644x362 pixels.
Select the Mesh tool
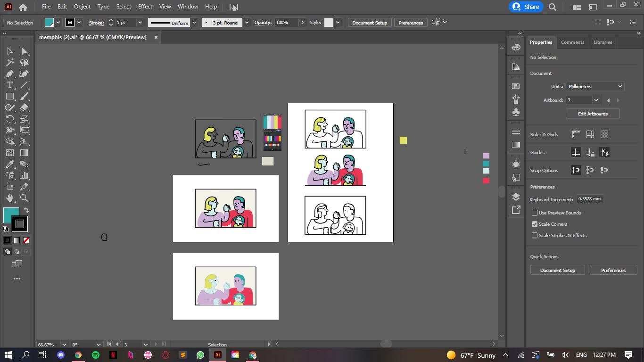pyautogui.click(x=10, y=153)
